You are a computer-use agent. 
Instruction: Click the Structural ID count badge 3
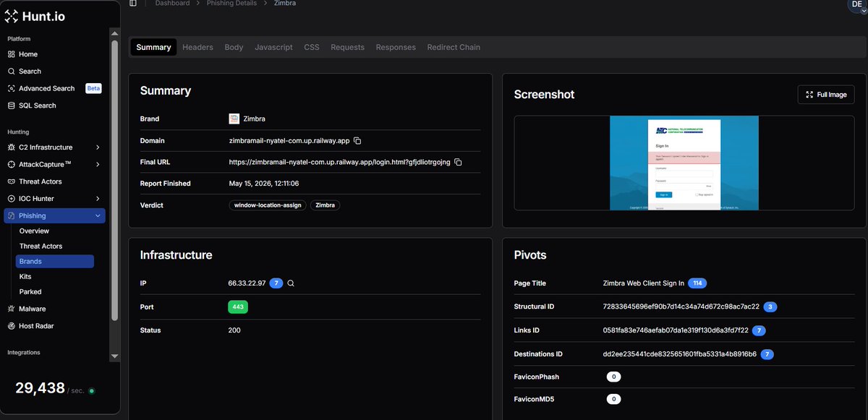click(x=770, y=307)
